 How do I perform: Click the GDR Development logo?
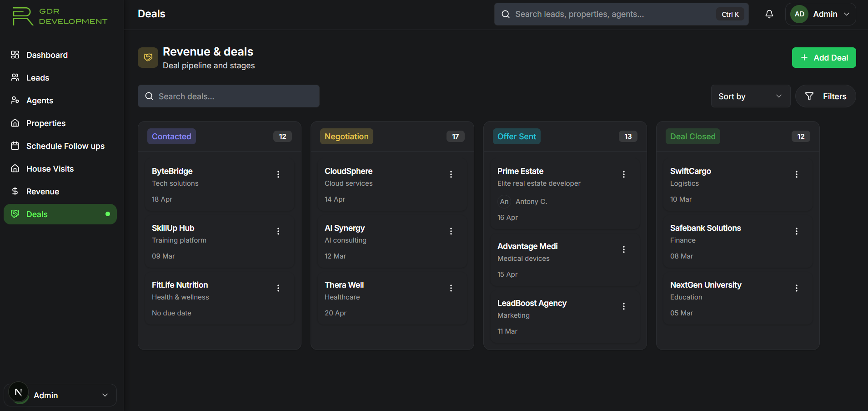point(60,16)
